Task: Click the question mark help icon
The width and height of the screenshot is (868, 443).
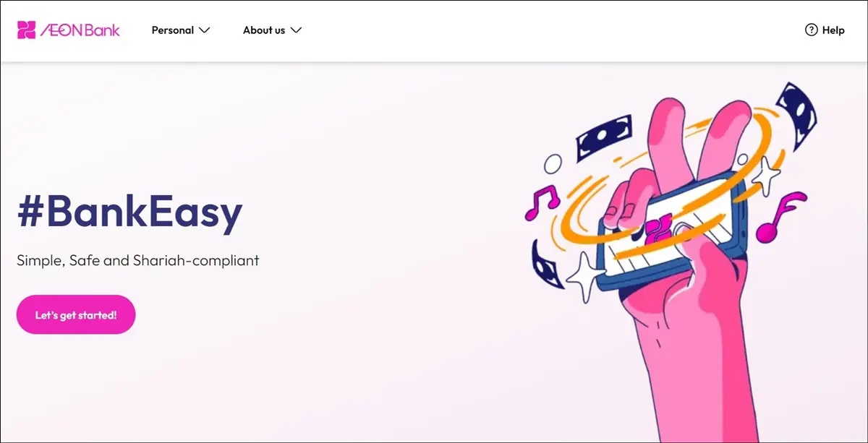Action: pos(811,30)
